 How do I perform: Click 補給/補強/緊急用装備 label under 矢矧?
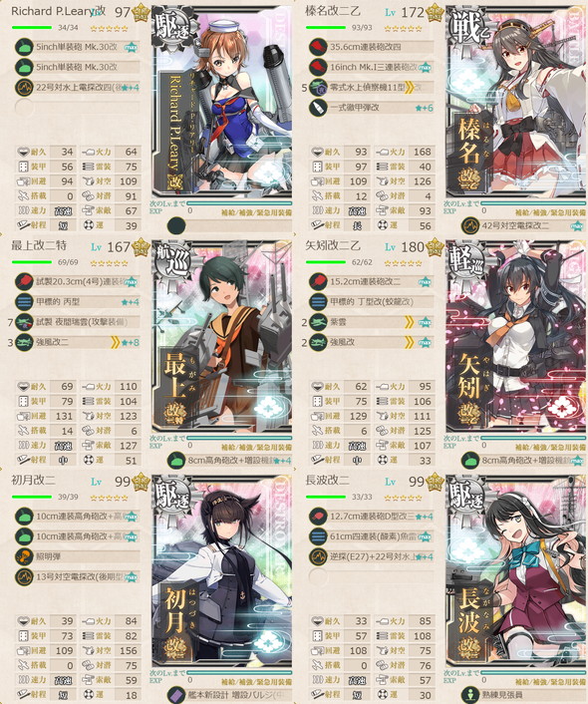[x=550, y=447]
